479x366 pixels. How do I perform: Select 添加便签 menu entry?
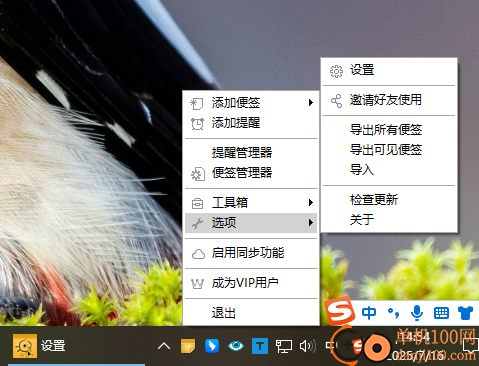tap(251, 103)
